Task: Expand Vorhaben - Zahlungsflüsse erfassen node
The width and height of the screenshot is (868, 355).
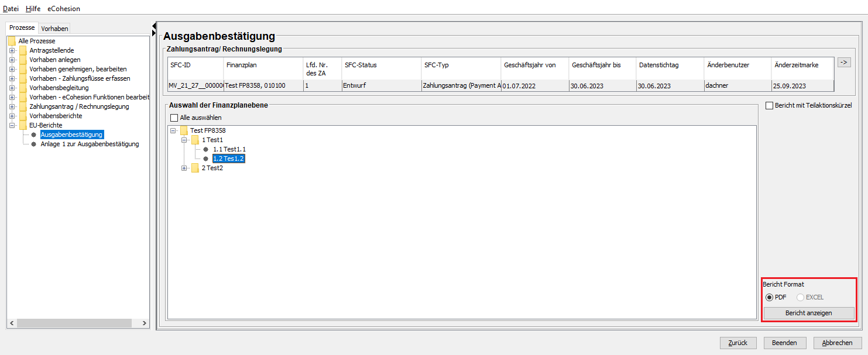Action: pyautogui.click(x=12, y=78)
